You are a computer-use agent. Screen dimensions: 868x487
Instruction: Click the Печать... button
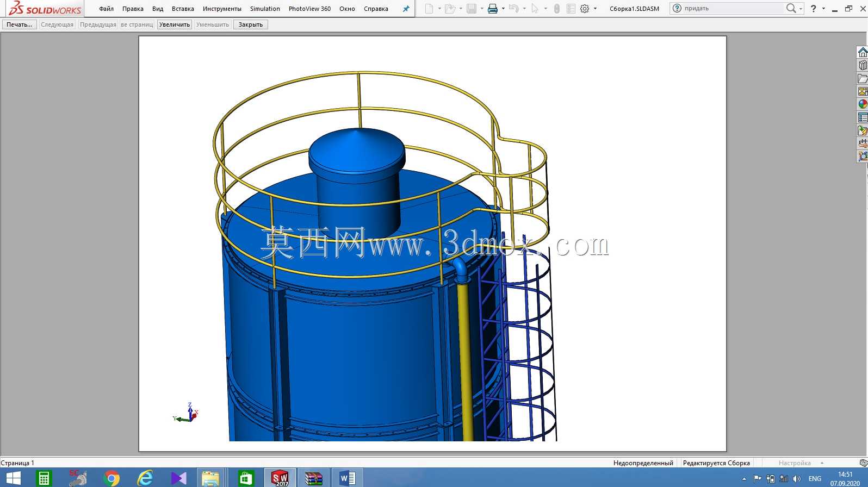click(x=20, y=24)
